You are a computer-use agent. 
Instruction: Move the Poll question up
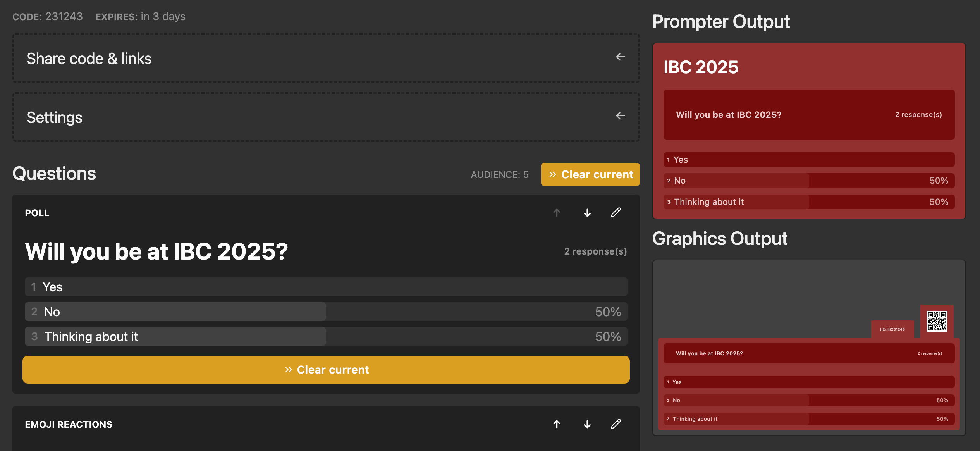pos(557,213)
